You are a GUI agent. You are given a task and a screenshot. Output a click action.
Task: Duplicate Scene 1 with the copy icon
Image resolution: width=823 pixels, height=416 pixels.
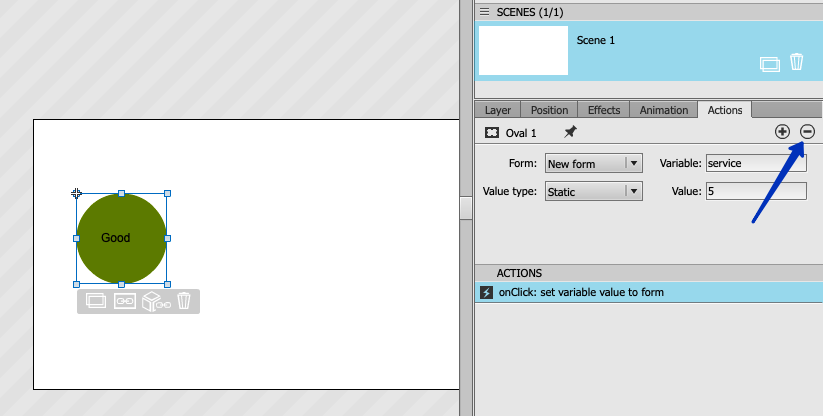click(769, 64)
